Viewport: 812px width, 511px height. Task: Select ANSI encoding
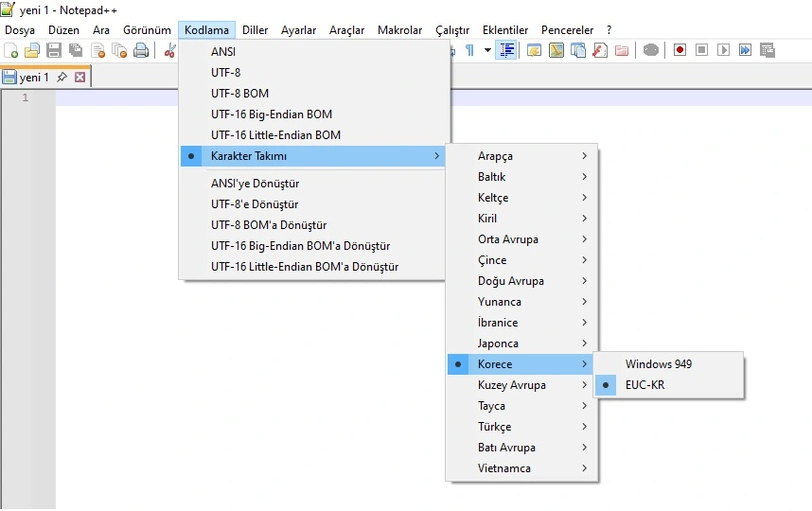314,52
